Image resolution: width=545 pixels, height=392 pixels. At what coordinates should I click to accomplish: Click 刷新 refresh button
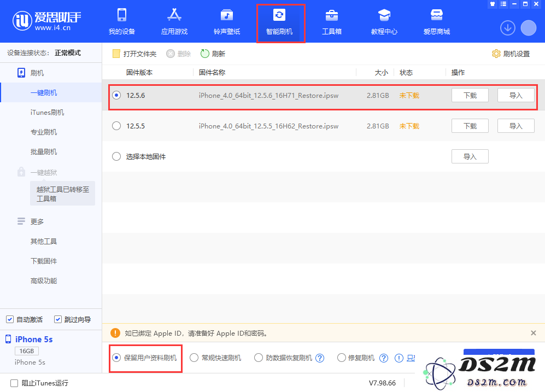213,54
